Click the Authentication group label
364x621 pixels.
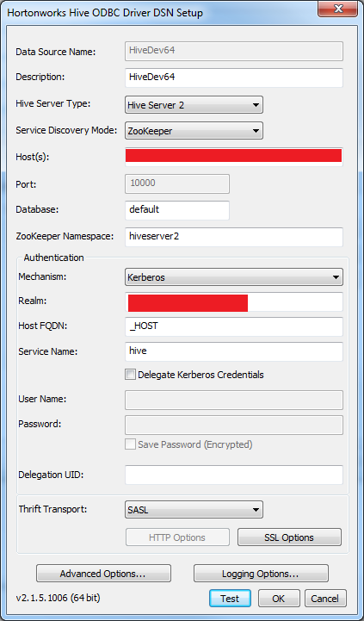tap(53, 258)
